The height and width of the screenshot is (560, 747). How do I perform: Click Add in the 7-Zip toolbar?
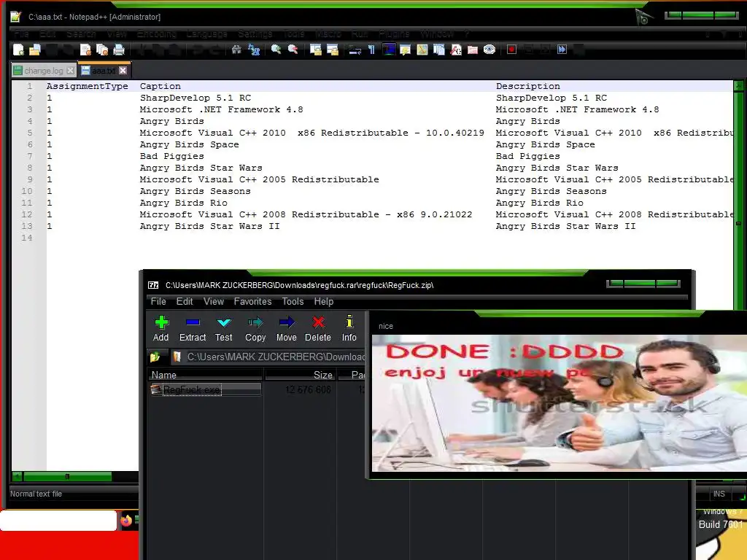(161, 329)
